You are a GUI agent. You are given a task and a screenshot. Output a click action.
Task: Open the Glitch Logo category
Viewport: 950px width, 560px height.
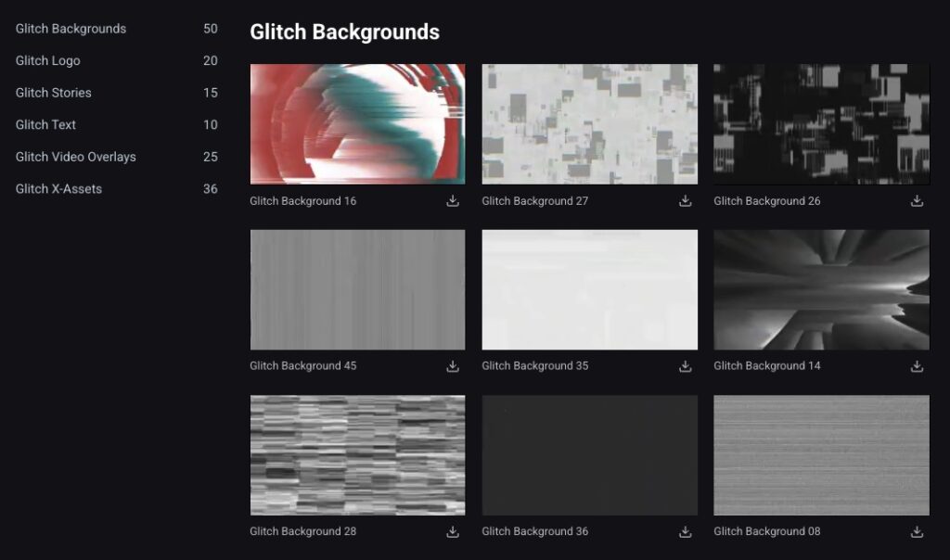[48, 61]
